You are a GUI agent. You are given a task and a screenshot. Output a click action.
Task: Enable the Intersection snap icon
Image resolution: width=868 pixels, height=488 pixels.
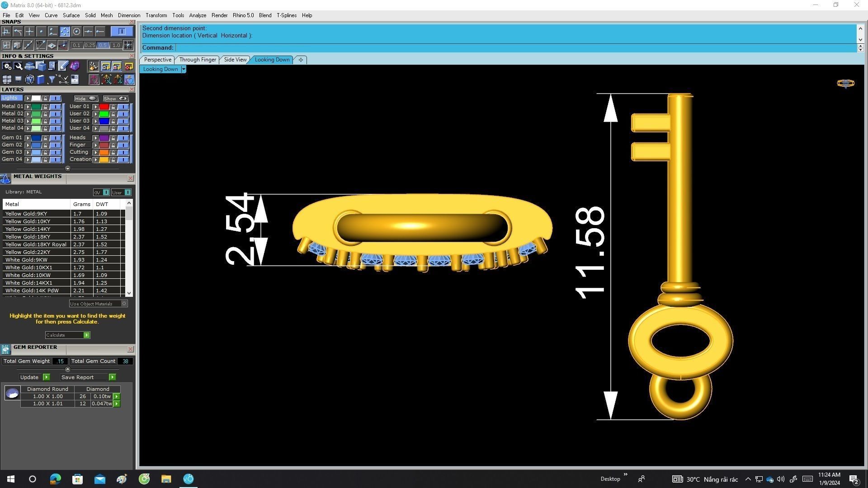(29, 31)
